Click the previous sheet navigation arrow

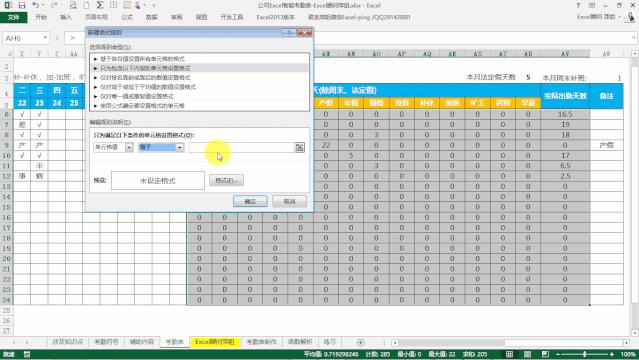click(13, 342)
